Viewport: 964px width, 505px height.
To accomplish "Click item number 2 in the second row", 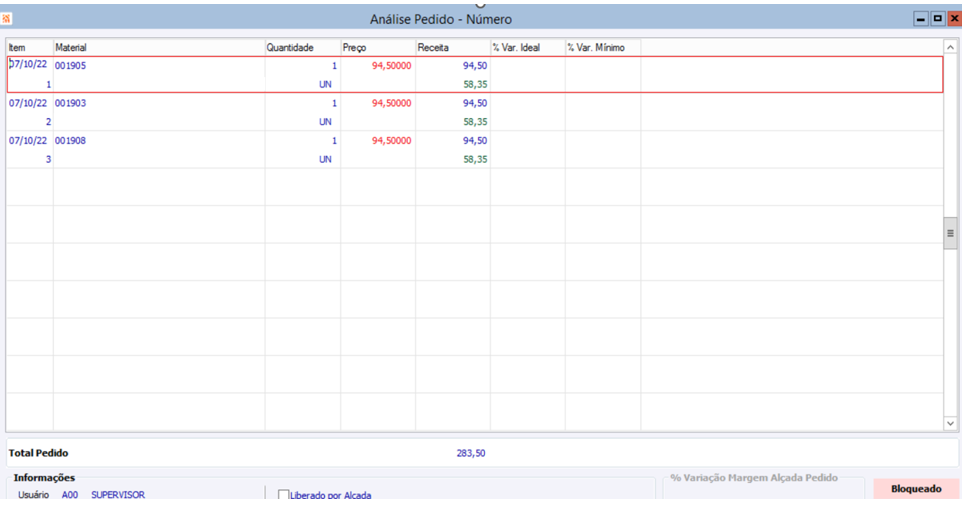I will coord(49,122).
